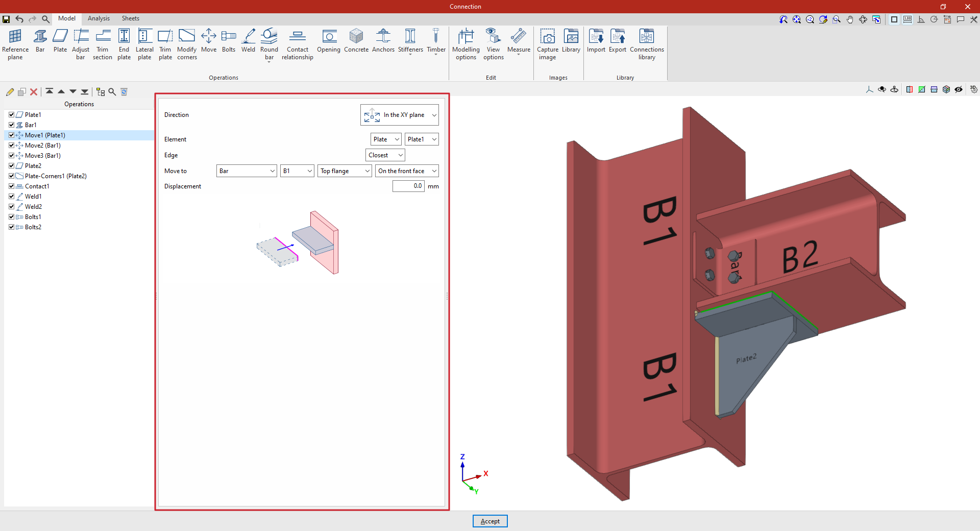Screen dimensions: 980x531
Task: Click the Accept button
Action: click(490, 521)
